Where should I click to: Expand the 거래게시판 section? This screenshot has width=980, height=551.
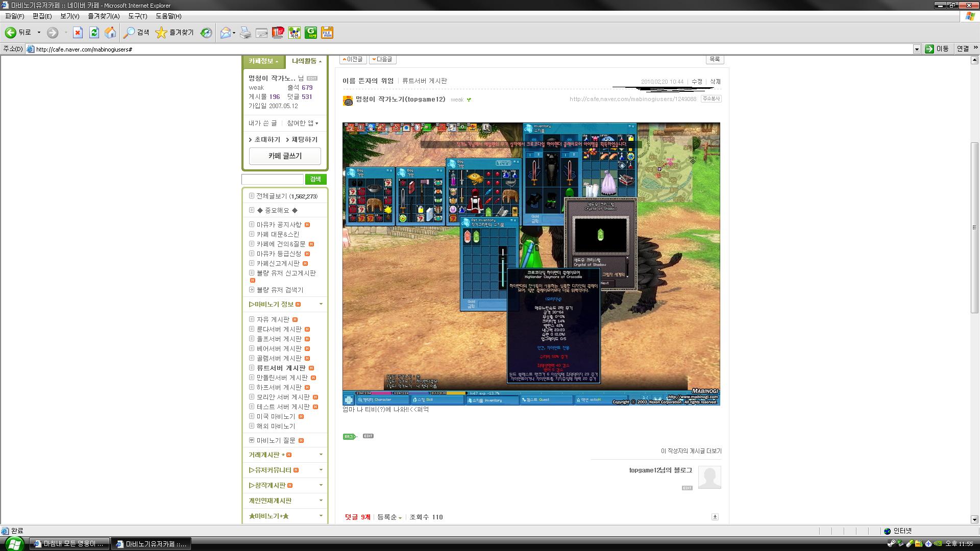(x=285, y=455)
